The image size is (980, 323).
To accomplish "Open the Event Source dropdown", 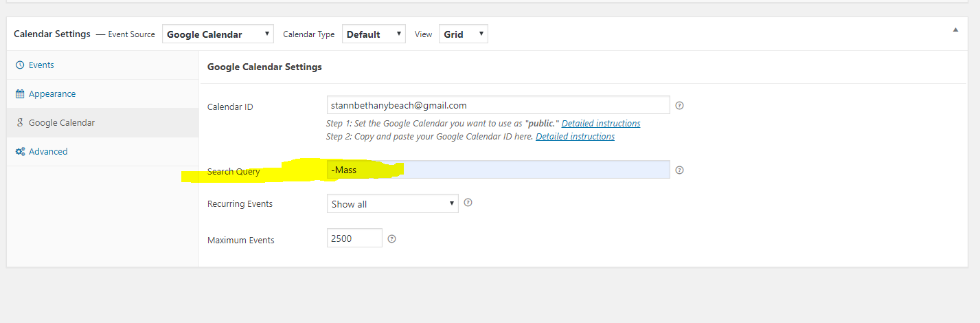I will [x=218, y=34].
